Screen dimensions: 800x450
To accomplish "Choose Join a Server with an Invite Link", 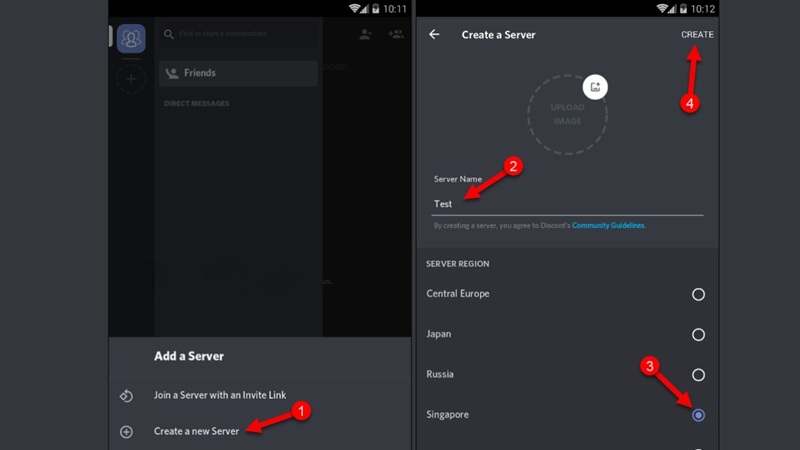I will tap(219, 395).
